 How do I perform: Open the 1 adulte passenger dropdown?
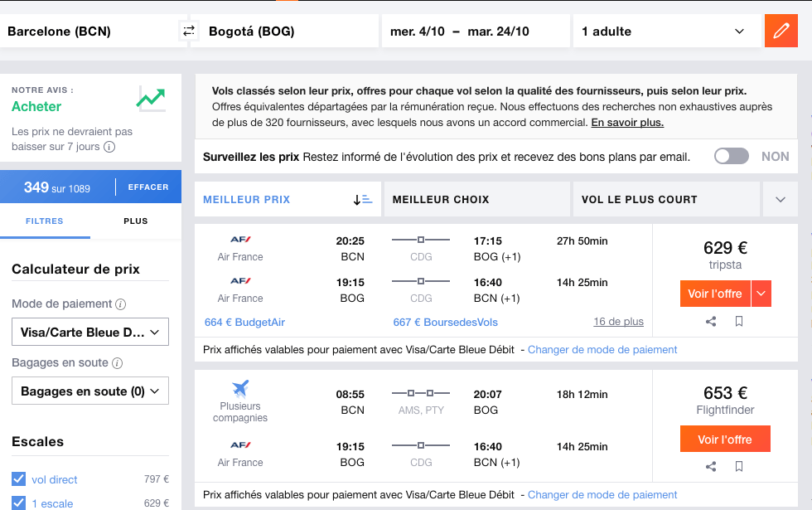coord(666,30)
